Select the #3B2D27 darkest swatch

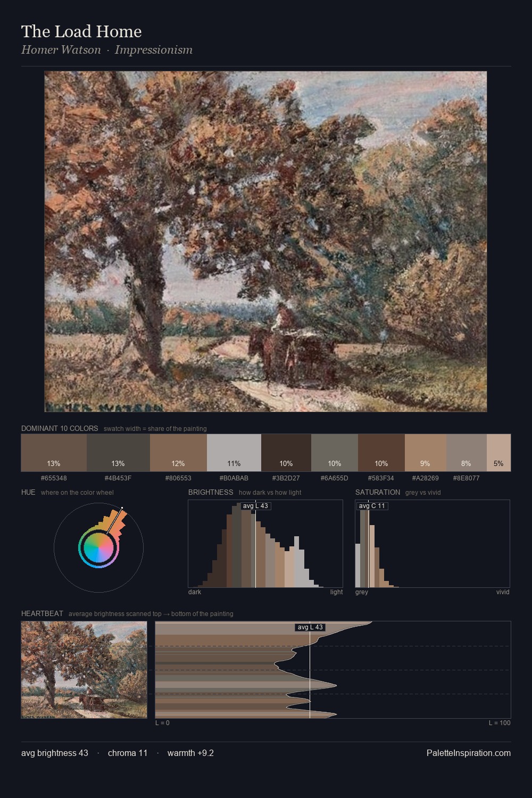click(x=286, y=453)
